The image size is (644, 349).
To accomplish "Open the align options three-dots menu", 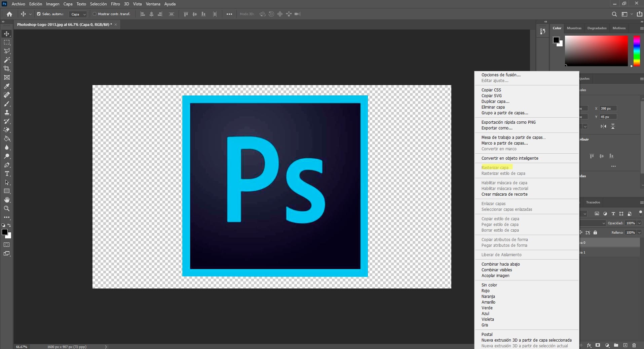I will [229, 14].
